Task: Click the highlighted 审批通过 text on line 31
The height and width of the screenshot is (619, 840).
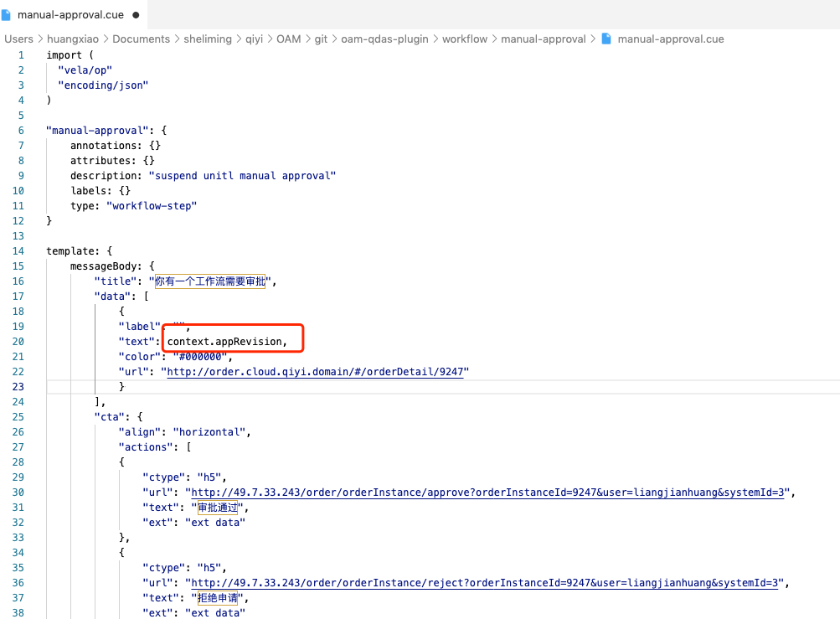Action: click(x=217, y=507)
